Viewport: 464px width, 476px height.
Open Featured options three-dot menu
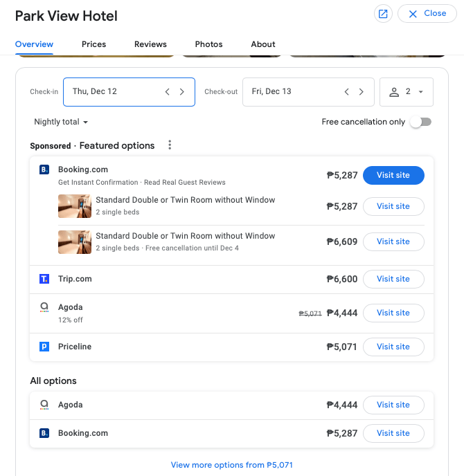pos(170,145)
